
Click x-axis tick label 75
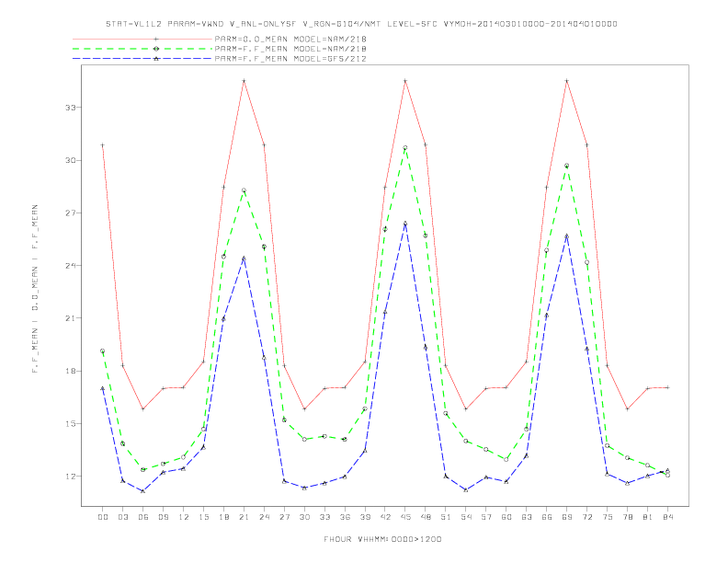pos(608,517)
